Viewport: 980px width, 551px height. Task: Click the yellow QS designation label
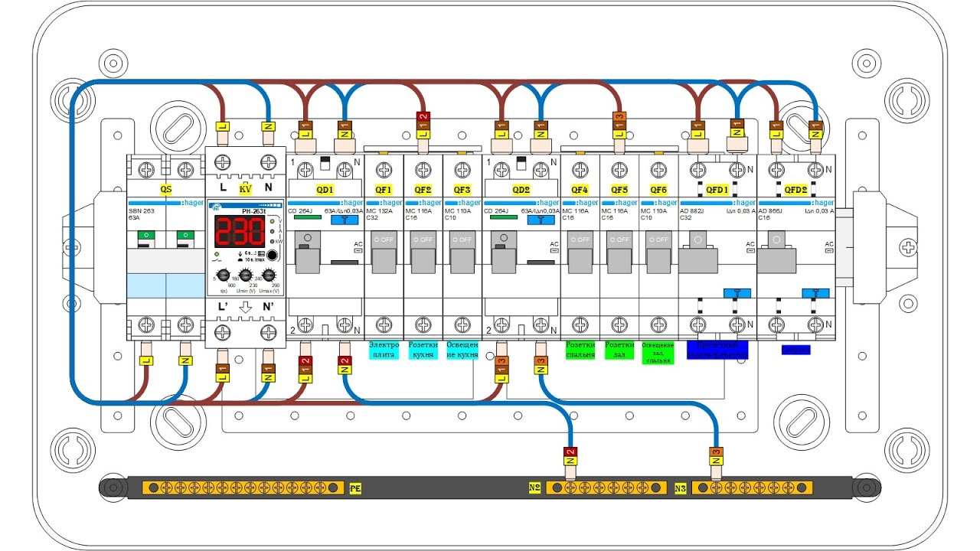pyautogui.click(x=165, y=188)
